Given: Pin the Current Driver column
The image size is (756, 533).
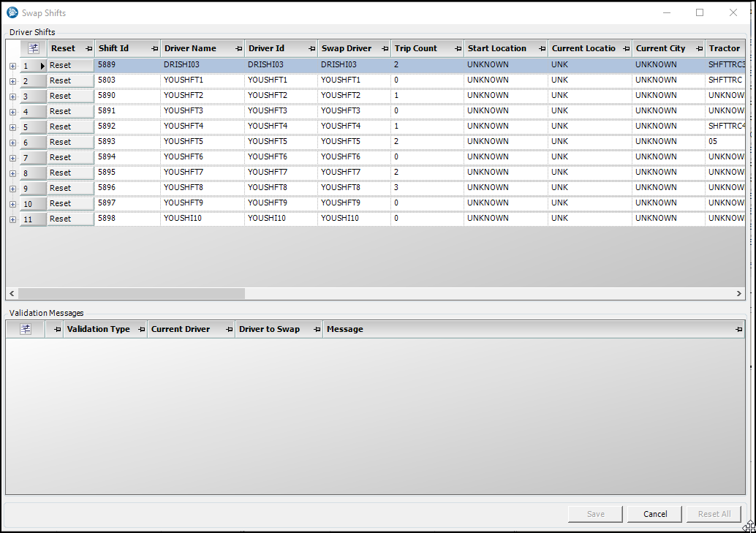Looking at the screenshot, I should [x=229, y=330].
